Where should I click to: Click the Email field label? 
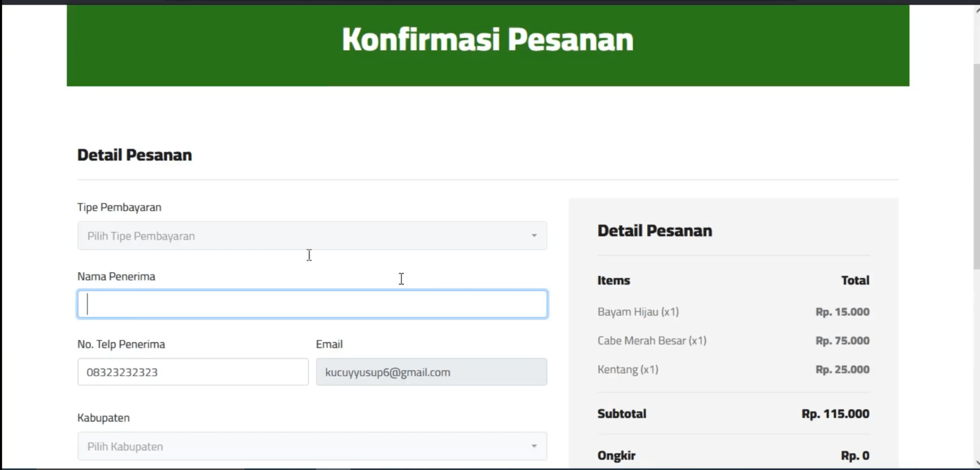329,344
